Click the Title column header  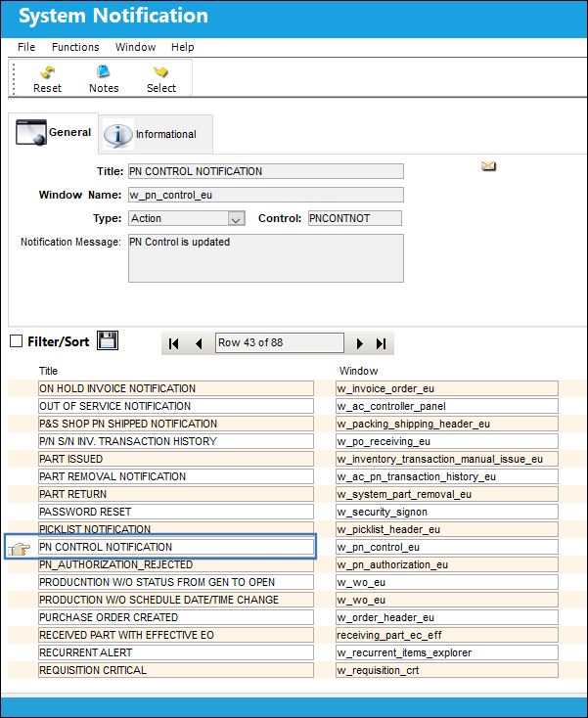pos(48,371)
